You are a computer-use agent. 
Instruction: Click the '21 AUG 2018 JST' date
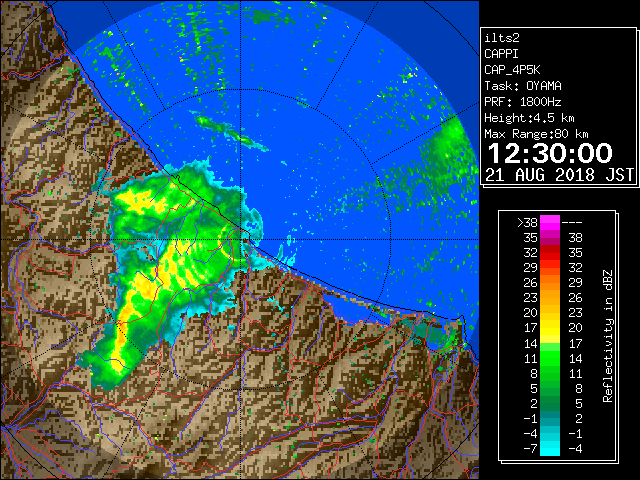(x=559, y=175)
